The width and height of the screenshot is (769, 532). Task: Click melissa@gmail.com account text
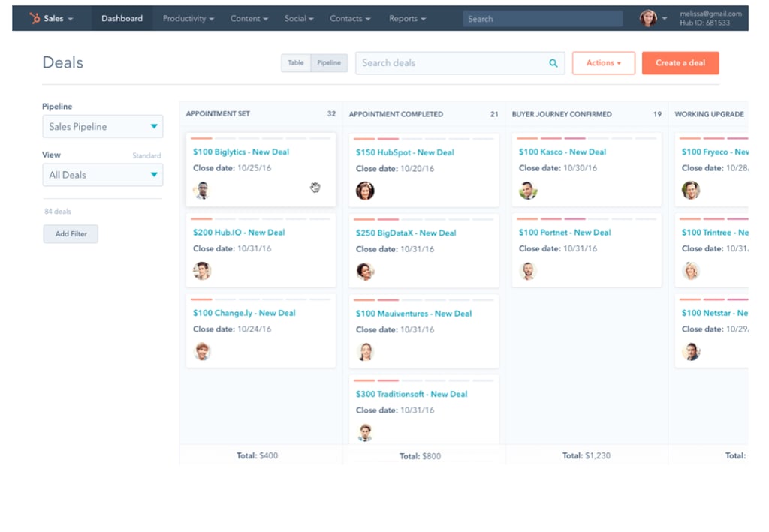(710, 14)
